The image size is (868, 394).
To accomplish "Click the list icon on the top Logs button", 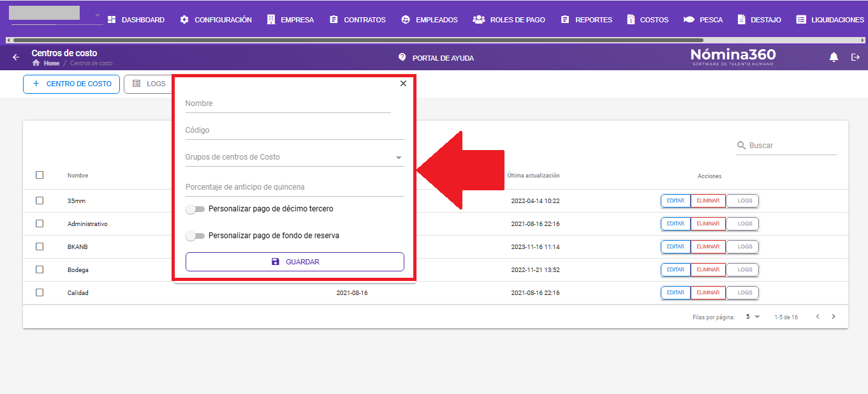I will 136,84.
